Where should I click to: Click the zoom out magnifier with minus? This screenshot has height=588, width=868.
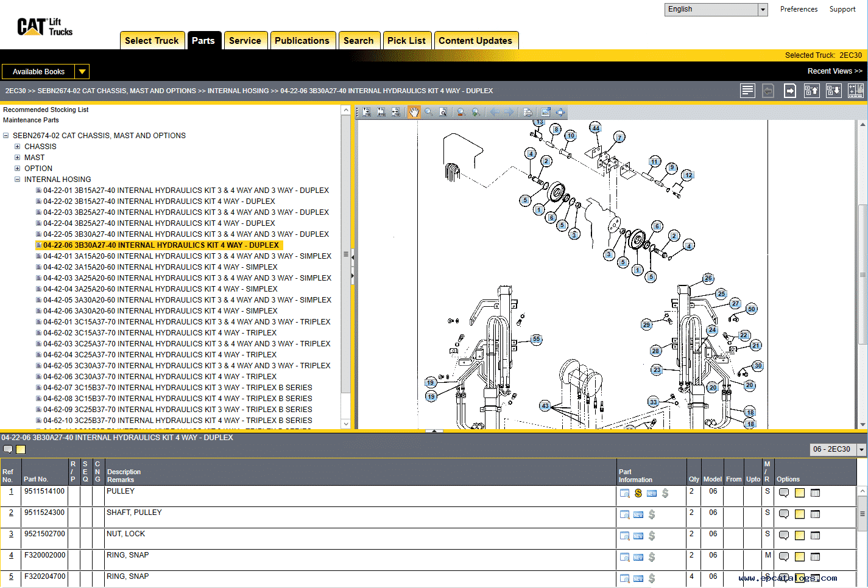(x=462, y=112)
